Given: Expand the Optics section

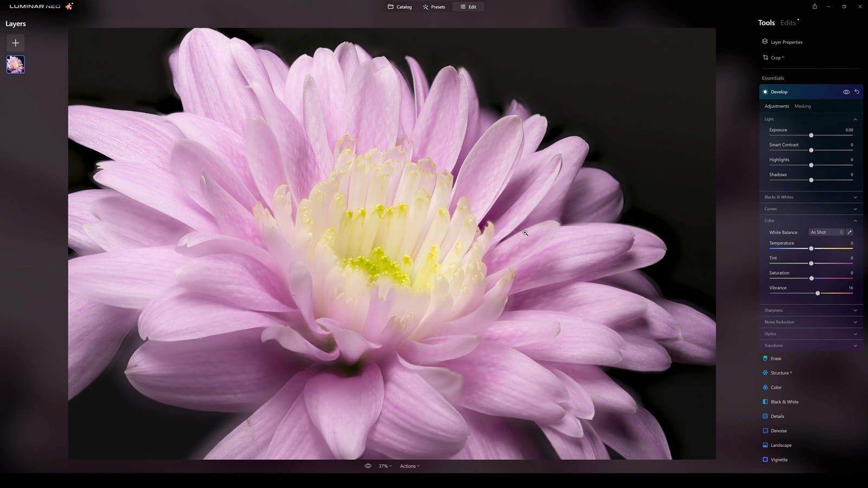Looking at the screenshot, I should point(810,334).
